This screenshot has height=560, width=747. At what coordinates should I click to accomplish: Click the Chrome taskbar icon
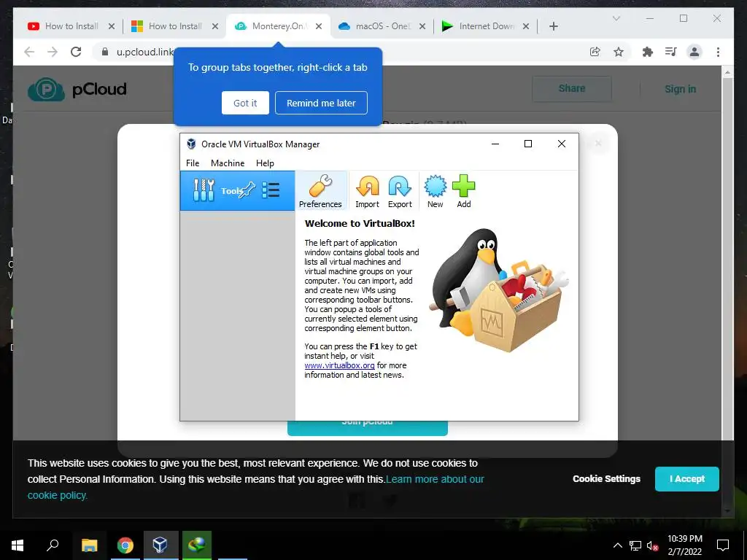[x=125, y=545]
